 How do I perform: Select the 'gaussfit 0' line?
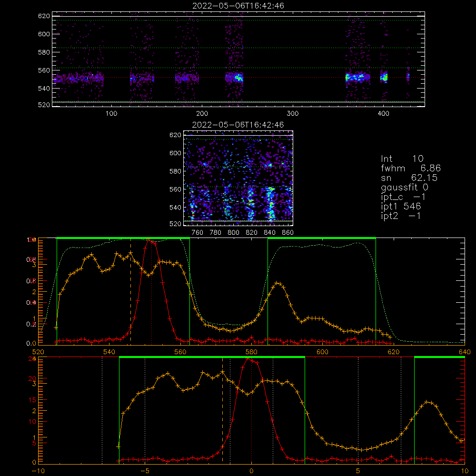click(405, 187)
